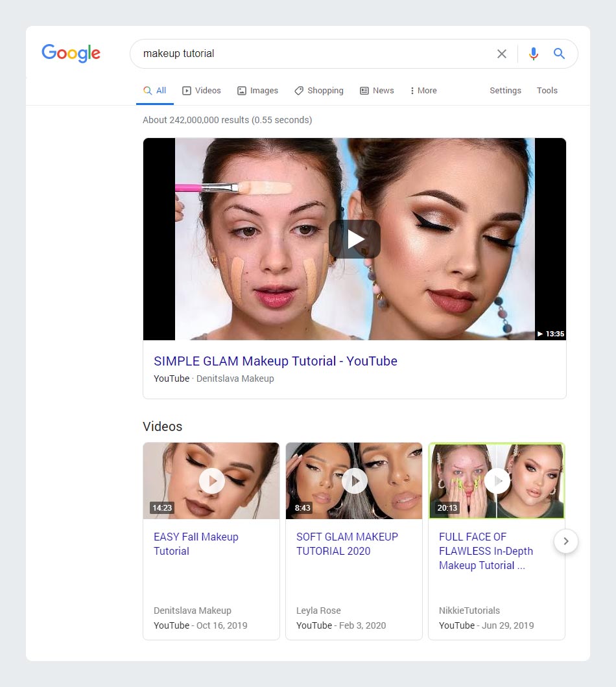Click 'About 242,000,000 results' text

[227, 120]
